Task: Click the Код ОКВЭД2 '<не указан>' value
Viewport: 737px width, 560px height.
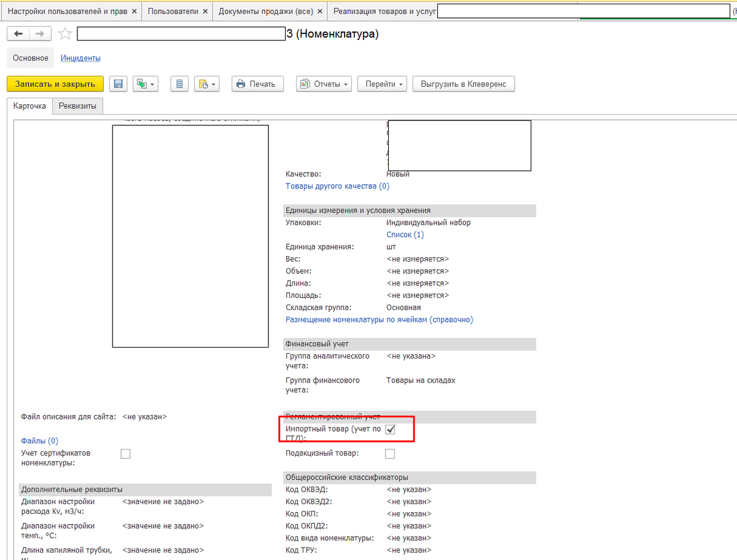Action: (x=409, y=502)
